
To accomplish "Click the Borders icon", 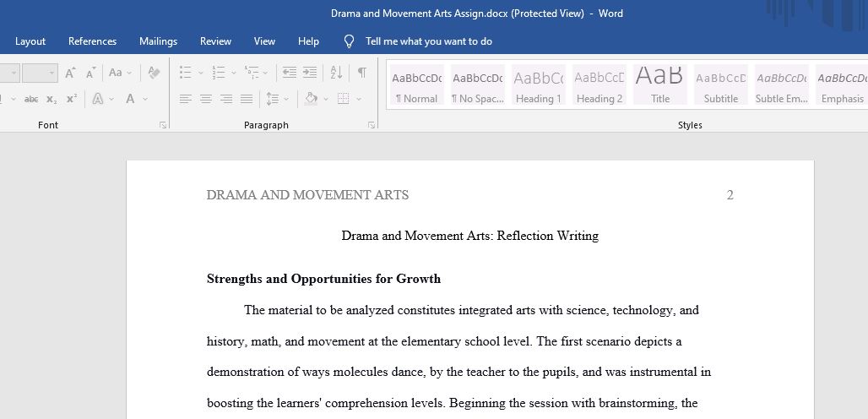I will (x=343, y=99).
